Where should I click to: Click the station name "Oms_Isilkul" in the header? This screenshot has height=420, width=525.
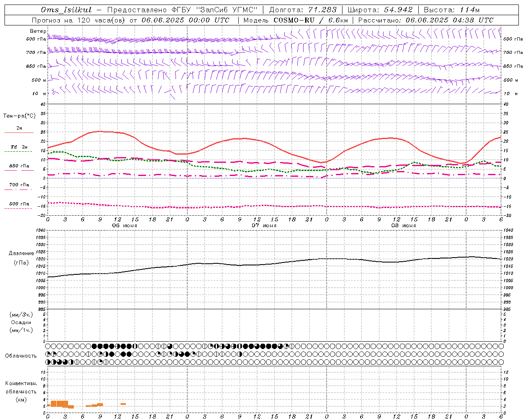66,10
